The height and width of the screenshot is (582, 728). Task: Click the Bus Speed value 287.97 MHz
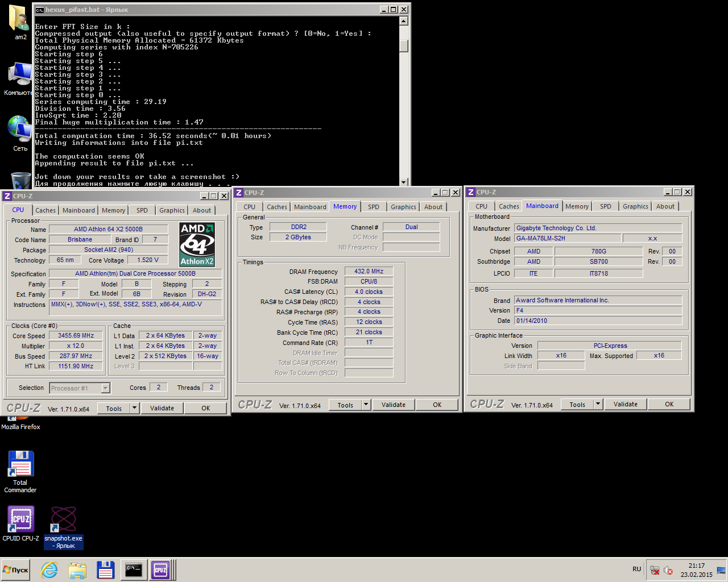tap(76, 356)
